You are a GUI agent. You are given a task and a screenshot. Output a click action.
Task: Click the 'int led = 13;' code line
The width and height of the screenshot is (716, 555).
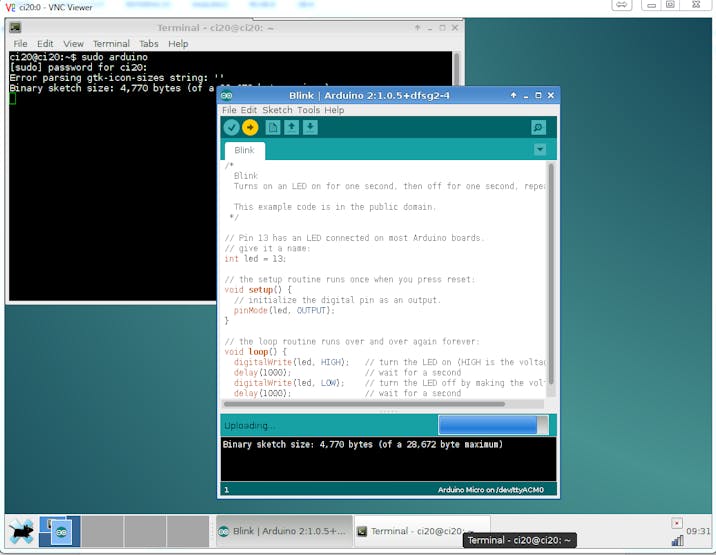255,259
